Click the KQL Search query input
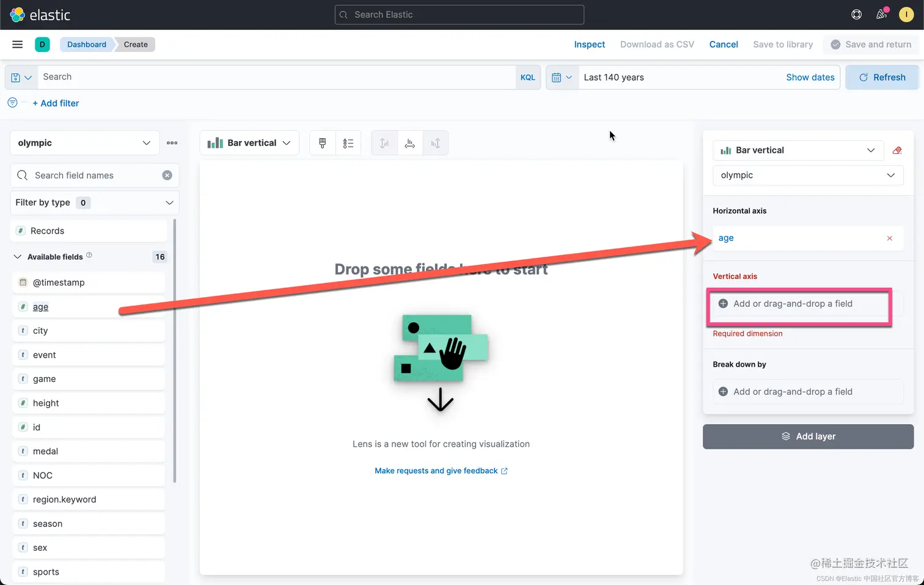Image resolution: width=924 pixels, height=585 pixels. [277, 78]
